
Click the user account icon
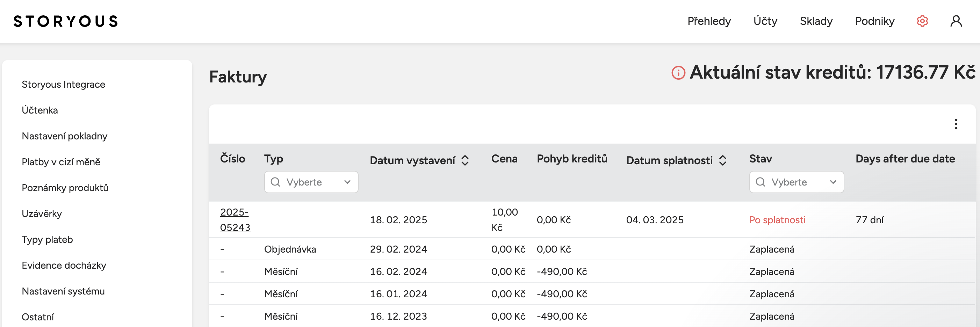click(956, 21)
